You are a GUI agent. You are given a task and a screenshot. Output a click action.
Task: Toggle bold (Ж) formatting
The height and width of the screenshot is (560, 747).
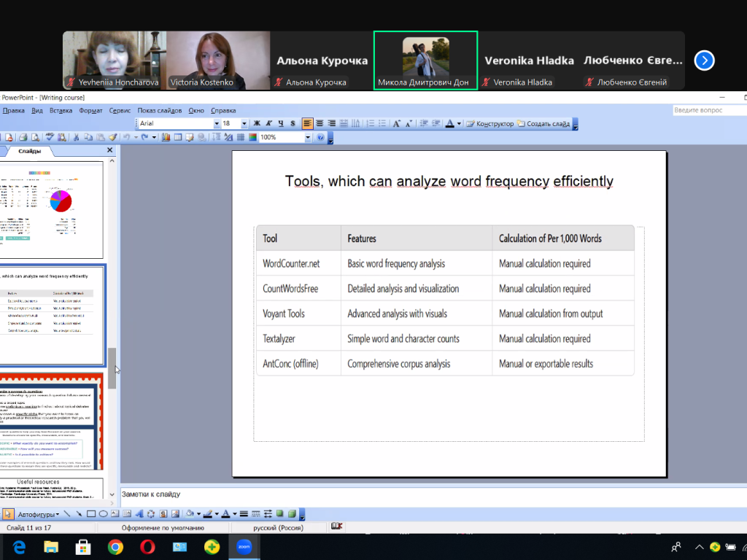(x=257, y=123)
